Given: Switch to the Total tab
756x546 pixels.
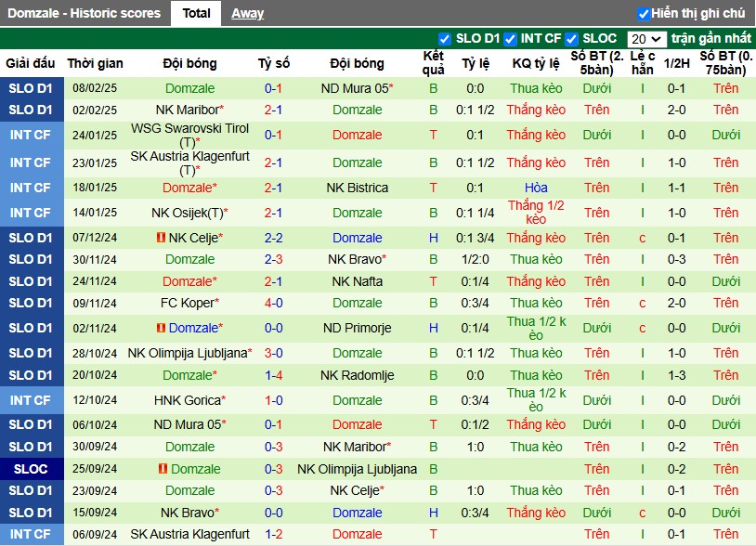Looking at the screenshot, I should (x=196, y=14).
